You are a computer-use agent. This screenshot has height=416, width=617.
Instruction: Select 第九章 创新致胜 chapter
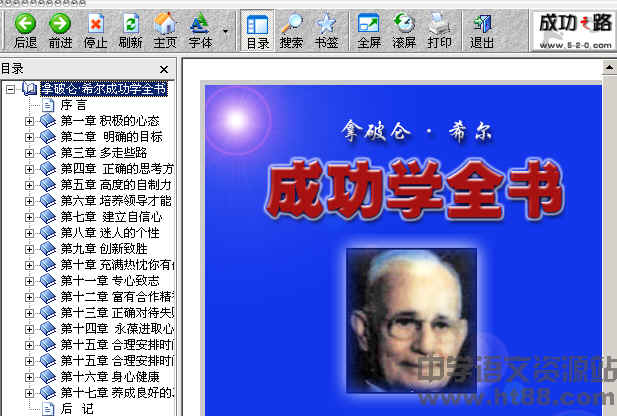coord(104,249)
